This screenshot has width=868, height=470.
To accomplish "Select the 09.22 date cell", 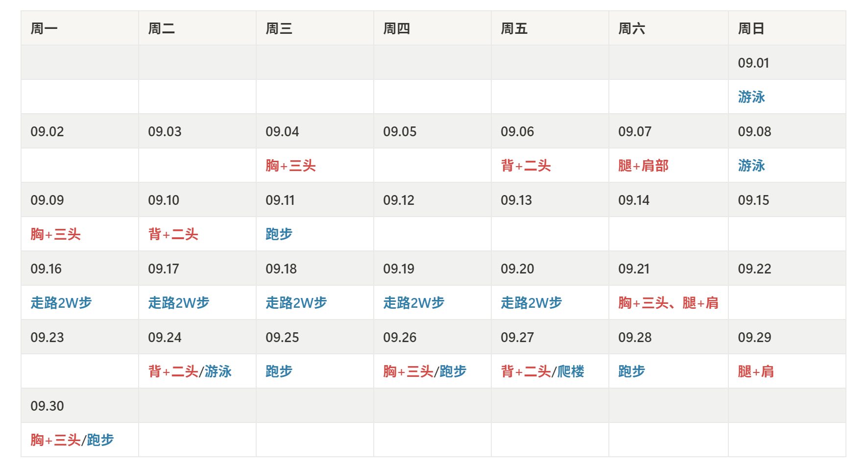I will (787, 269).
